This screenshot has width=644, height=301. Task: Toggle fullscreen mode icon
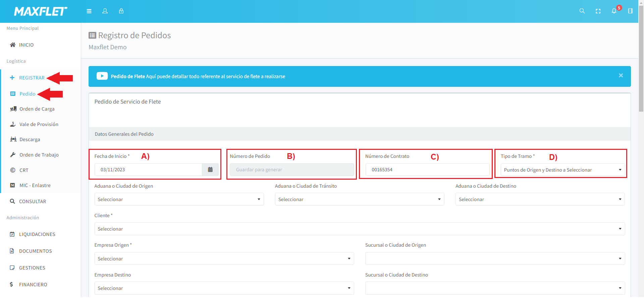pos(598,11)
